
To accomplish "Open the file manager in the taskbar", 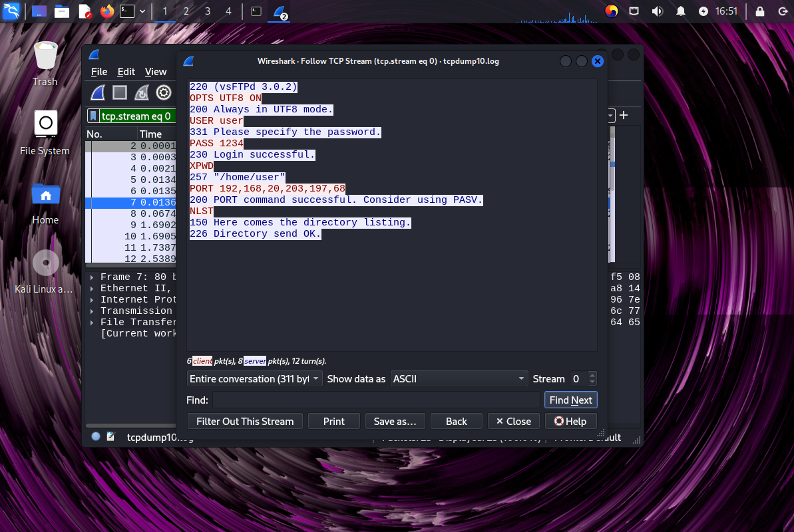I will [62, 11].
